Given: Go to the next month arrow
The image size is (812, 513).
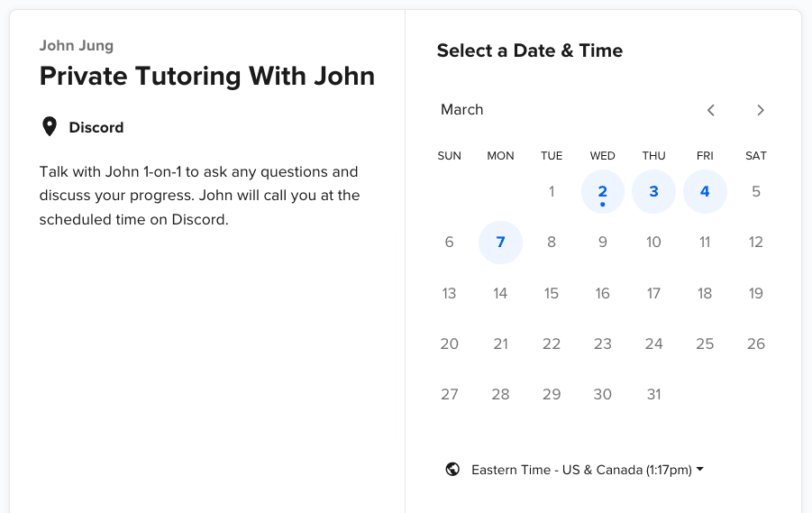Looking at the screenshot, I should tap(761, 110).
